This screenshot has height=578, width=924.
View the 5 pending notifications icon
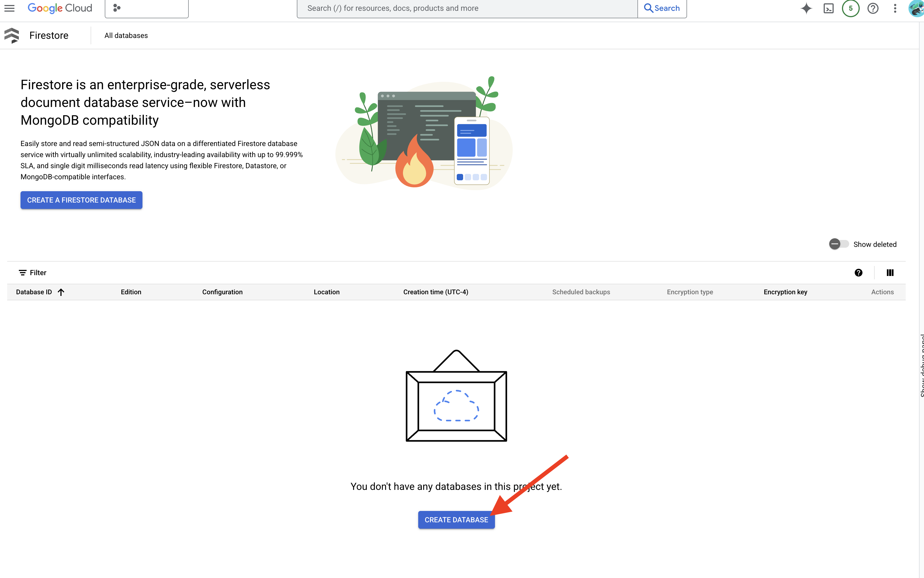point(851,8)
